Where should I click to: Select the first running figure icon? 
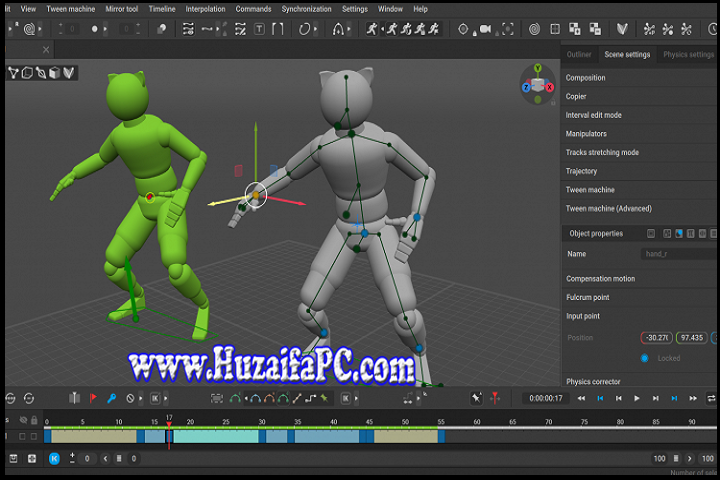click(371, 29)
